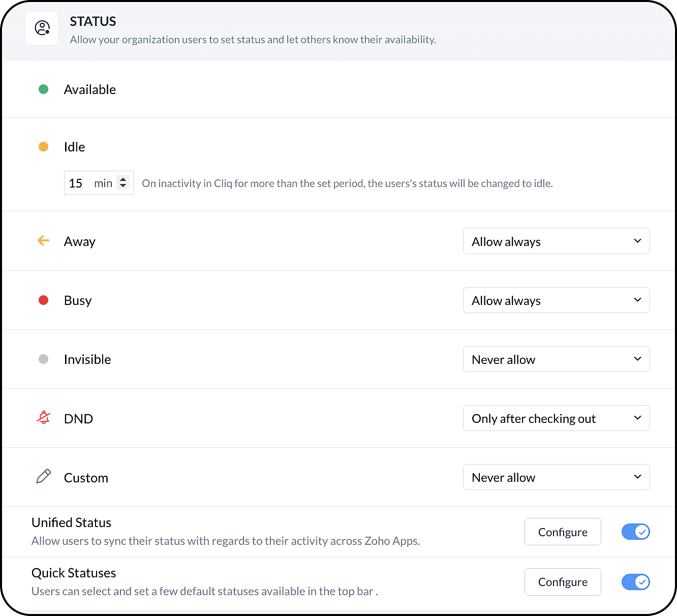This screenshot has width=677, height=616.
Task: Disable the Unified Status toggle
Action: click(x=635, y=532)
